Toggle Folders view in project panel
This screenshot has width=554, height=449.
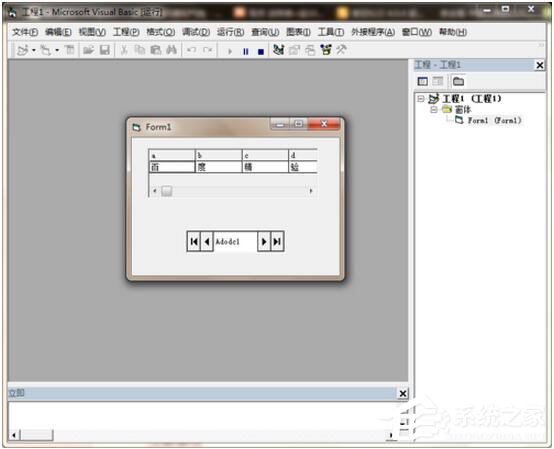[458, 82]
